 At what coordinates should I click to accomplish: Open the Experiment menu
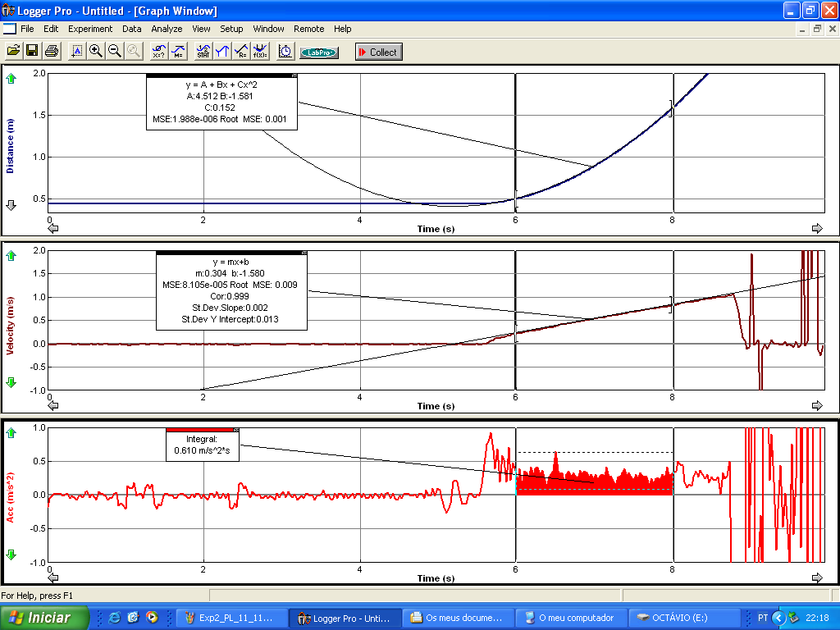pos(90,29)
